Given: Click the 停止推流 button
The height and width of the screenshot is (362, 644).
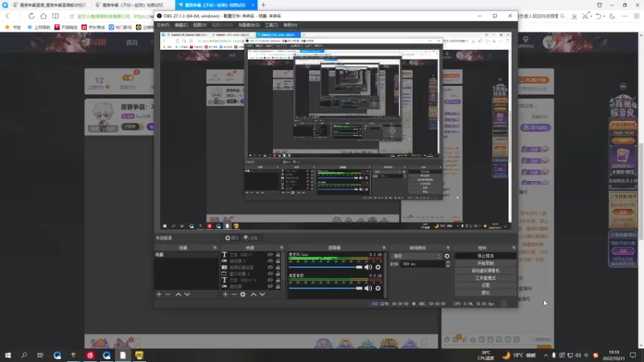Looking at the screenshot, I should point(485,256).
